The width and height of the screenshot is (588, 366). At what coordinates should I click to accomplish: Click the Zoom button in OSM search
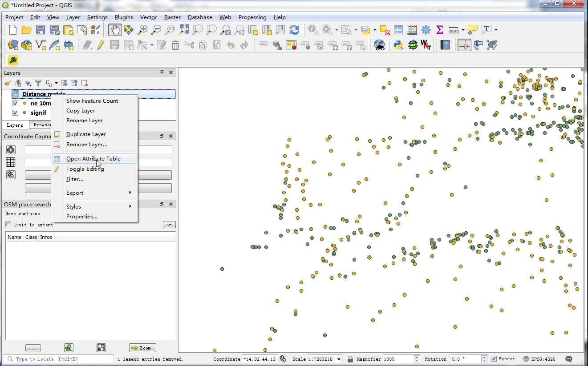click(142, 348)
